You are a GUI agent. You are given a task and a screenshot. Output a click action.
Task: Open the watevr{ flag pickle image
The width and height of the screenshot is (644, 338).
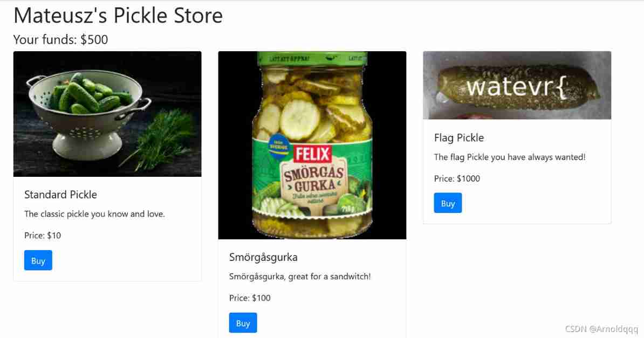[517, 85]
